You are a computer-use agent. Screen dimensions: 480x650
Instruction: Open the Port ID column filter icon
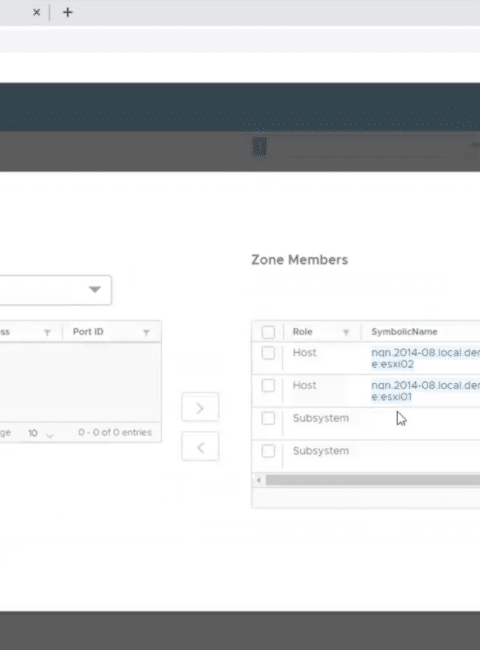point(146,332)
